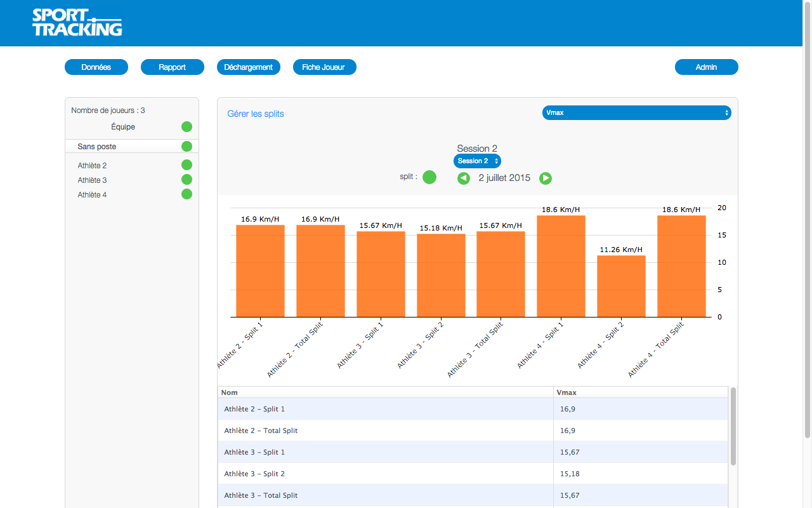Toggle Athlète 3 green circle

(187, 180)
